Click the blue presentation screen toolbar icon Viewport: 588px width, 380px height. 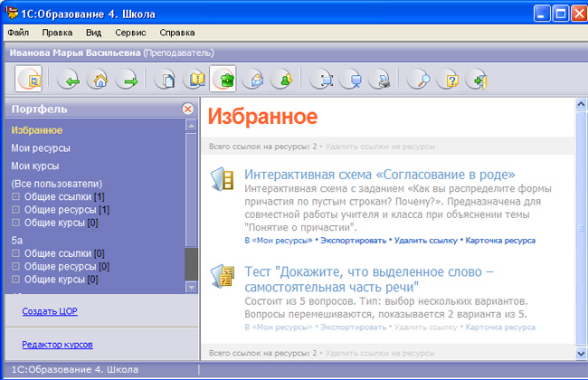pos(353,80)
